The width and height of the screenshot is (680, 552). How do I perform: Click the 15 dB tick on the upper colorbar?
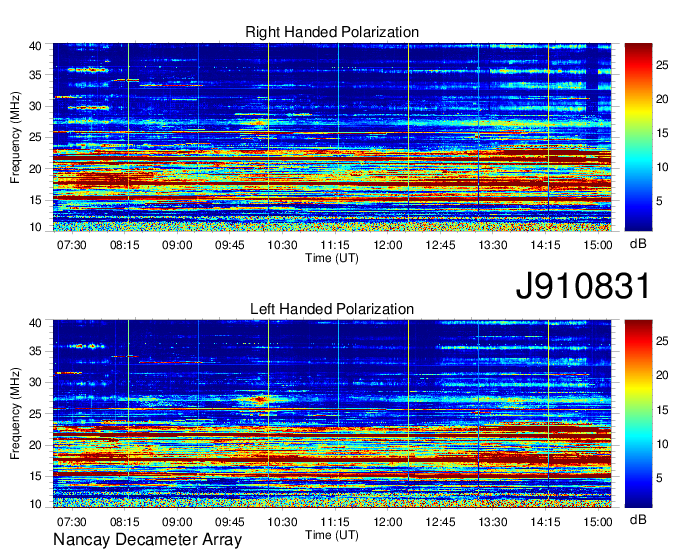pyautogui.click(x=662, y=133)
